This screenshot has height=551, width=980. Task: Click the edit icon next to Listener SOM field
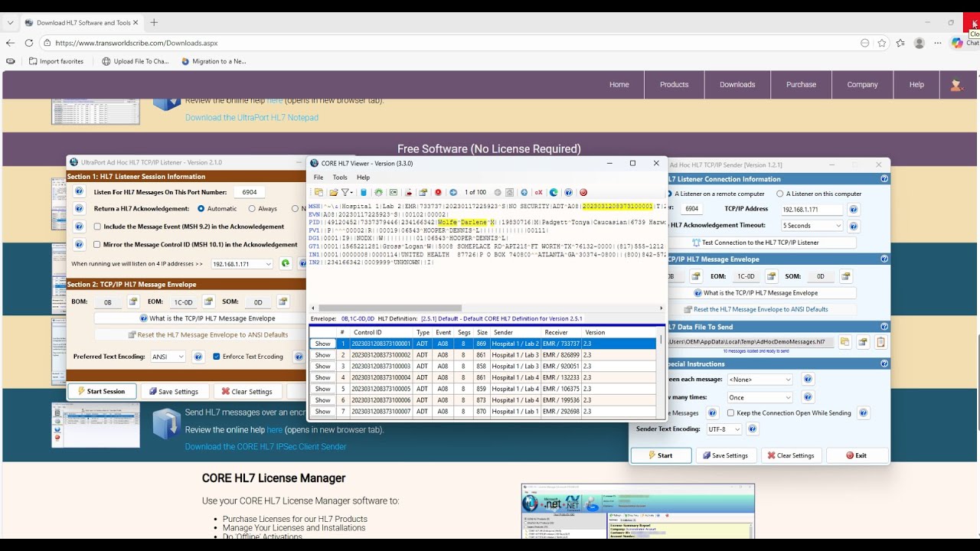pos(283,302)
